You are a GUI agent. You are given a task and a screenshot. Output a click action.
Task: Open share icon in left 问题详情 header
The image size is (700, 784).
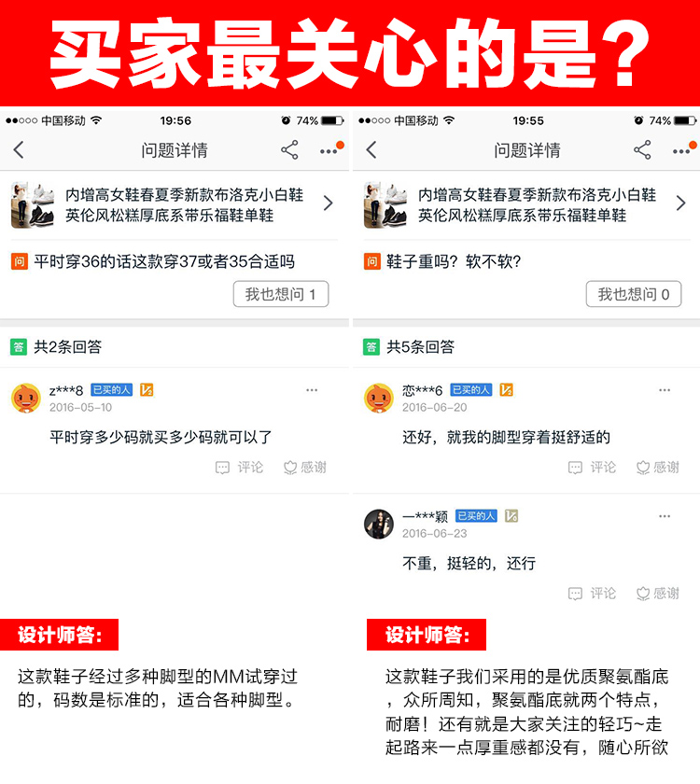tap(289, 150)
